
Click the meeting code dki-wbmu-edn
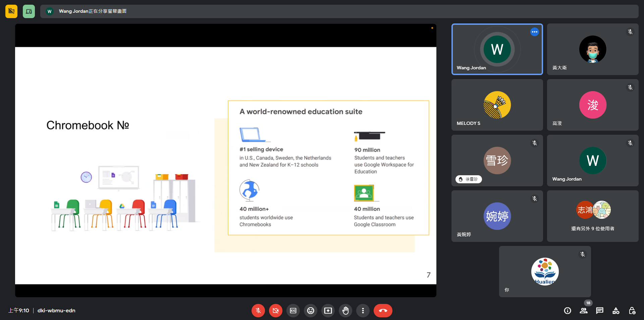[56, 311]
